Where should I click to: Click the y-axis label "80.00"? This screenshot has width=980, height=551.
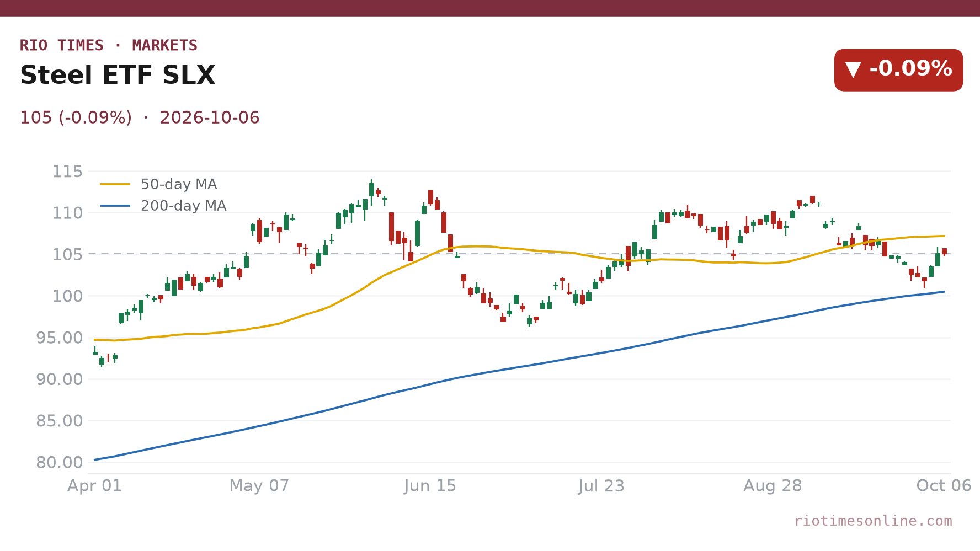tap(60, 462)
